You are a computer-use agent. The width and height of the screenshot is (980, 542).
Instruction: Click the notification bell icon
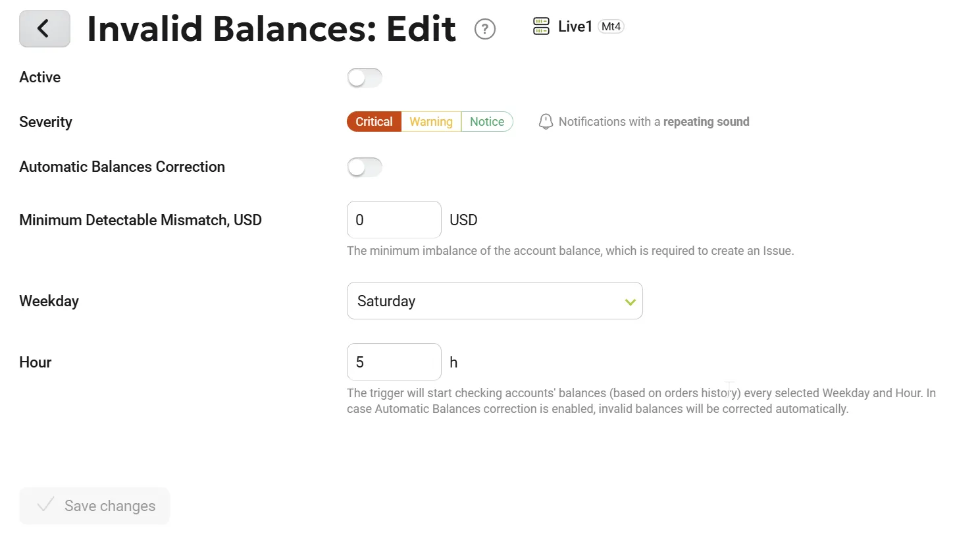click(546, 122)
